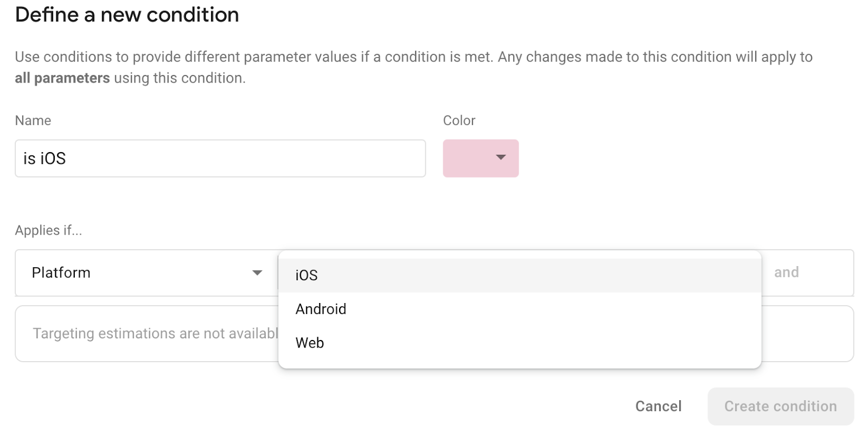
Task: Click the highlighted iOS list entry
Action: pos(307,275)
